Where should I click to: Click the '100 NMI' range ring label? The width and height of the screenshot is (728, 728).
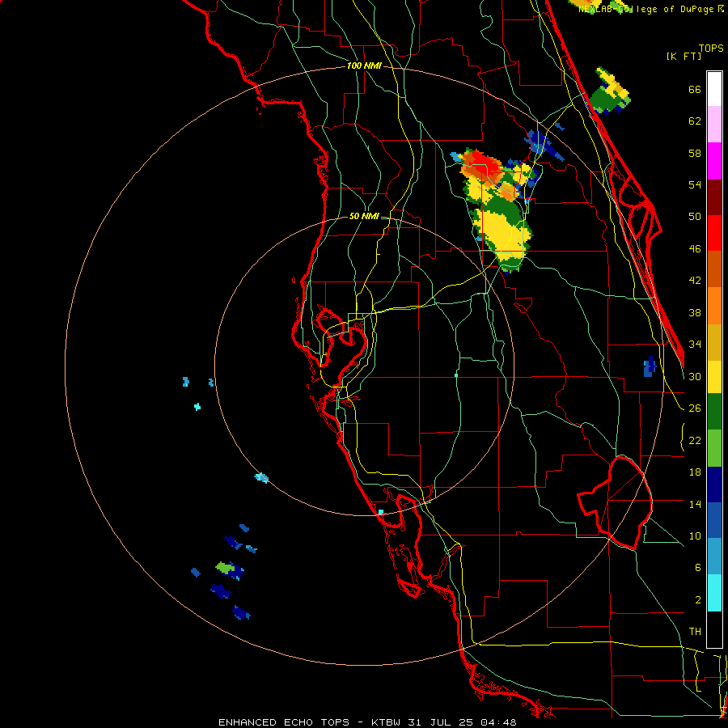coord(364,66)
